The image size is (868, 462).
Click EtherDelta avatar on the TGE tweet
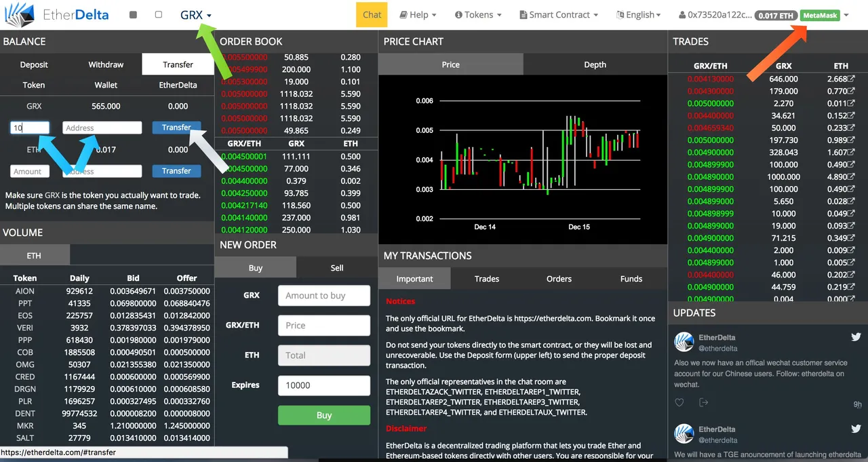[684, 434]
